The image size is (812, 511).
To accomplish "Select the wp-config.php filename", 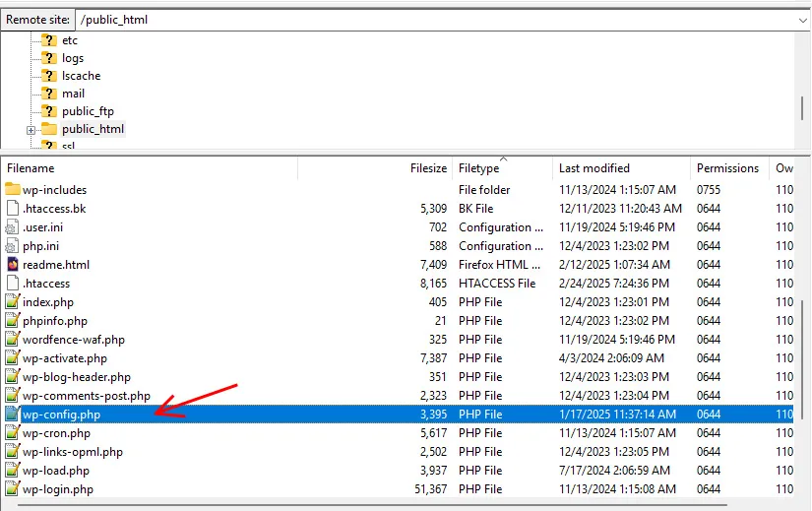I will (x=62, y=415).
